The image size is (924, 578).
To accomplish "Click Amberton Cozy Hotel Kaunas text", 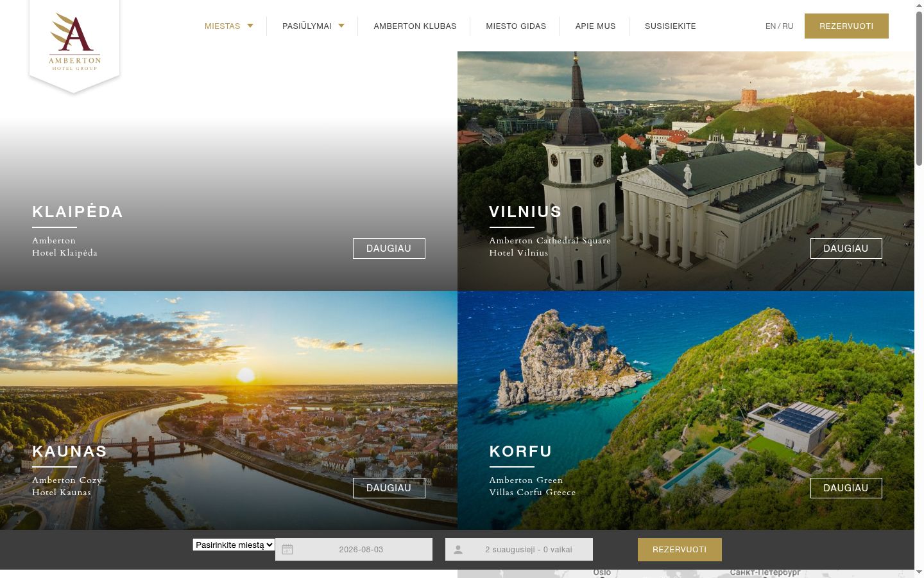I will (67, 486).
